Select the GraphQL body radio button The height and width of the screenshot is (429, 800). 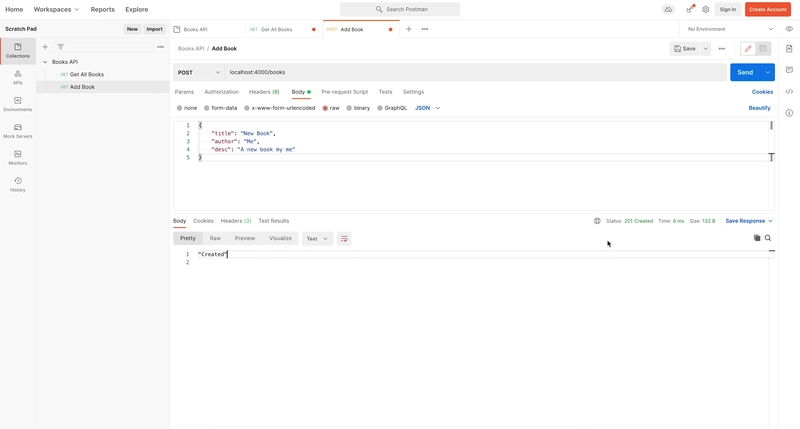tap(380, 108)
